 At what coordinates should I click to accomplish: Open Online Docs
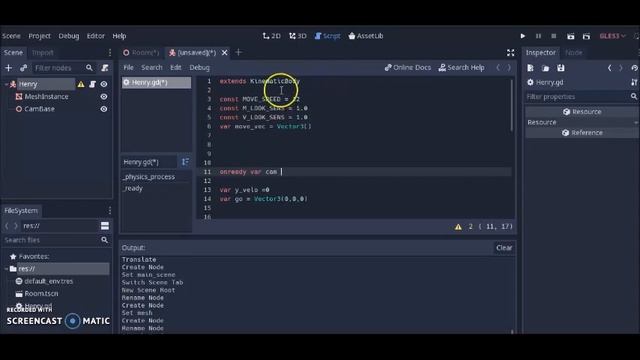point(408,67)
